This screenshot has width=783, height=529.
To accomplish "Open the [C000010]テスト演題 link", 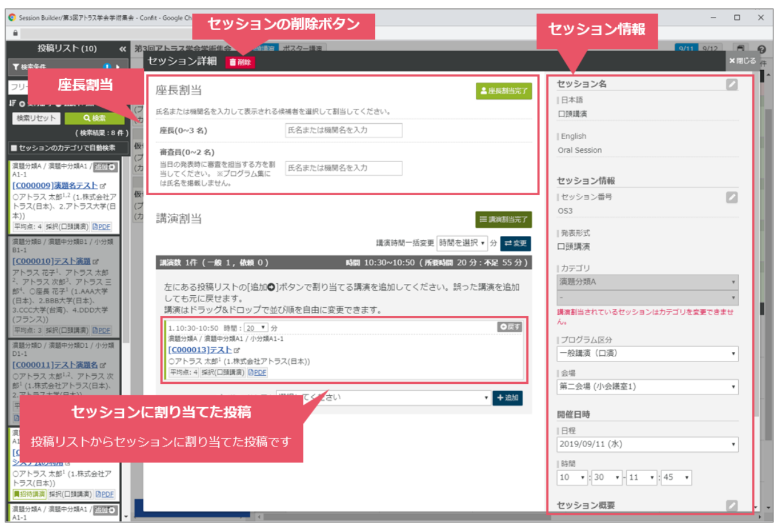I will [x=51, y=261].
